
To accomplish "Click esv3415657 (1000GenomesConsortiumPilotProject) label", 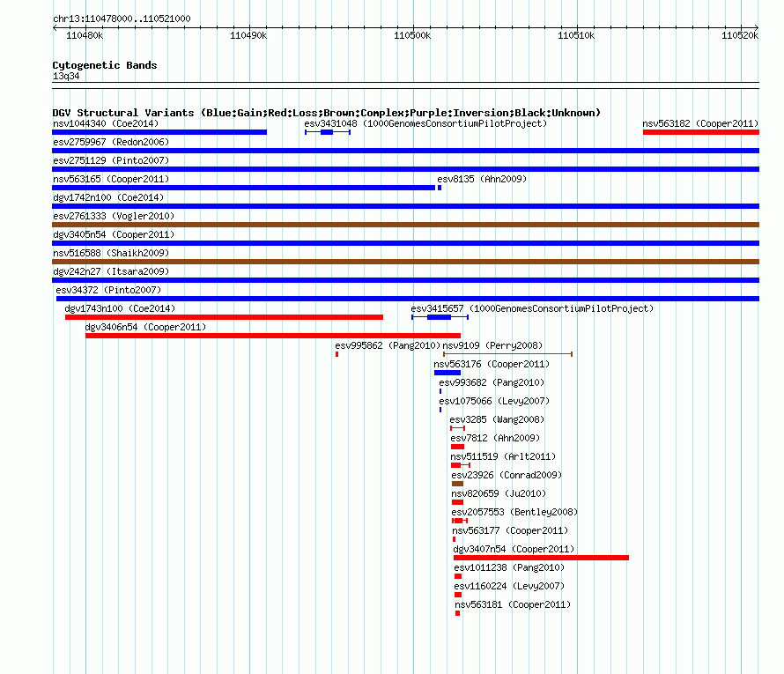I will click(x=532, y=308).
